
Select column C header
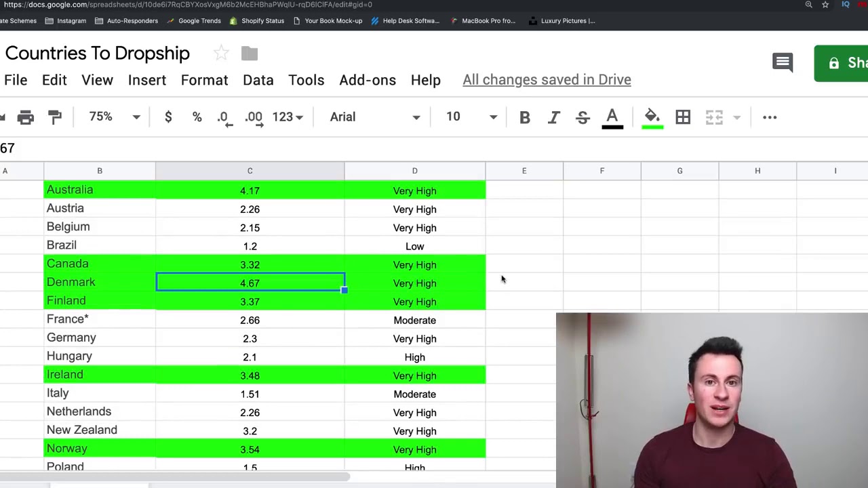250,171
